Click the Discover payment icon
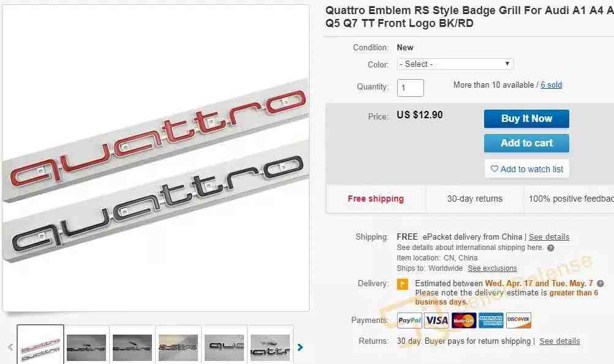Screen dimensions: 614x364 tap(518, 320)
